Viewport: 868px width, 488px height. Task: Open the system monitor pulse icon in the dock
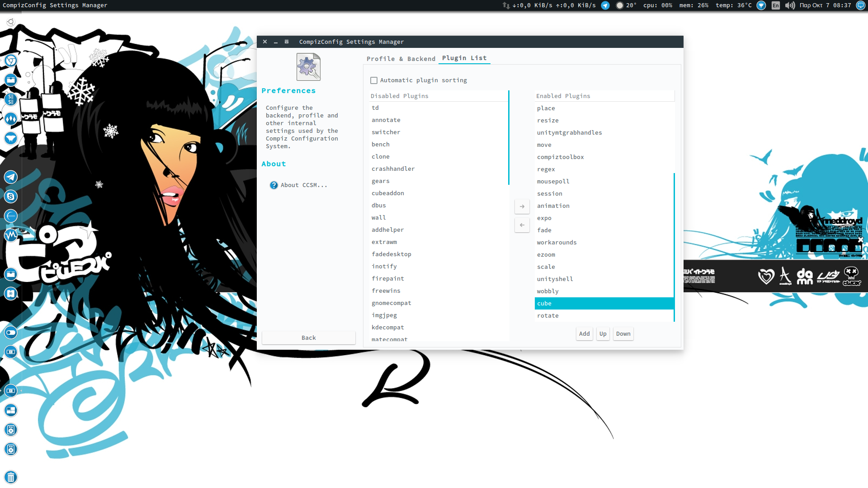(x=11, y=235)
